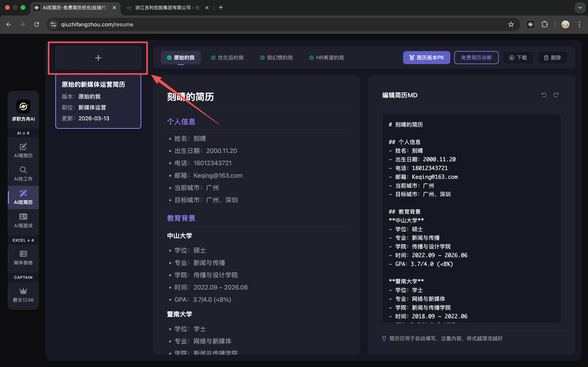Image resolution: width=588 pixels, height=367 pixels.
Task: Click the plus button to add resume
Action: point(98,58)
